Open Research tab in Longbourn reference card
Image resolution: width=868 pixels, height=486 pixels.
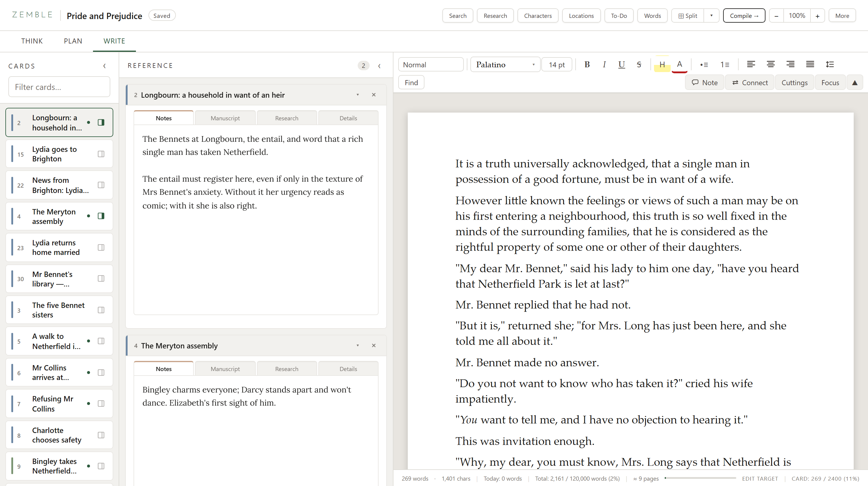(287, 118)
